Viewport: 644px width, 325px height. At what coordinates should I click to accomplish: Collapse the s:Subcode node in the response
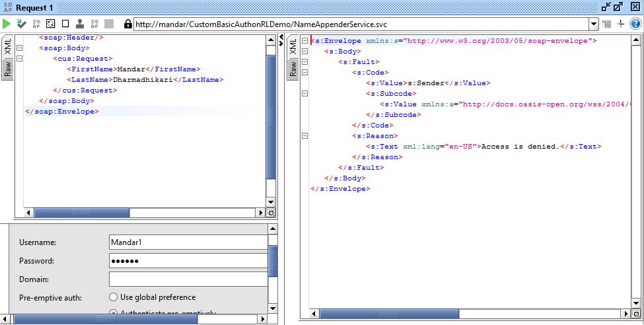coord(304,93)
